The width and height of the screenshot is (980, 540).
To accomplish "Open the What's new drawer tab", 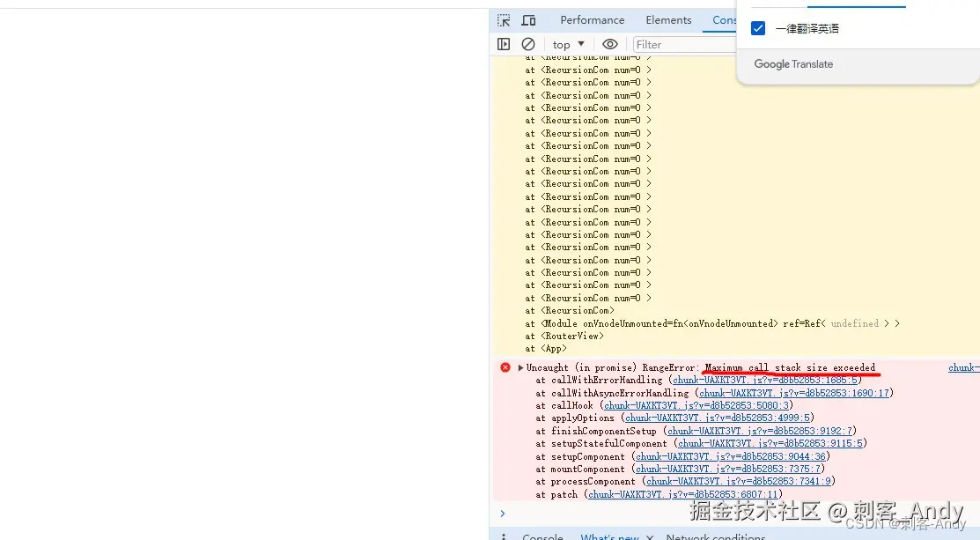I will tap(609, 536).
